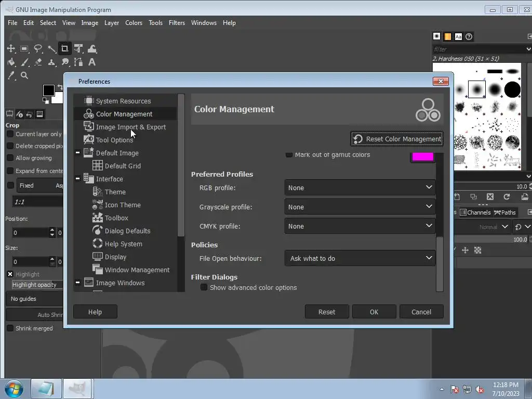The image size is (532, 399).
Task: Select the Crop tool in toolbox
Action: 64,49
